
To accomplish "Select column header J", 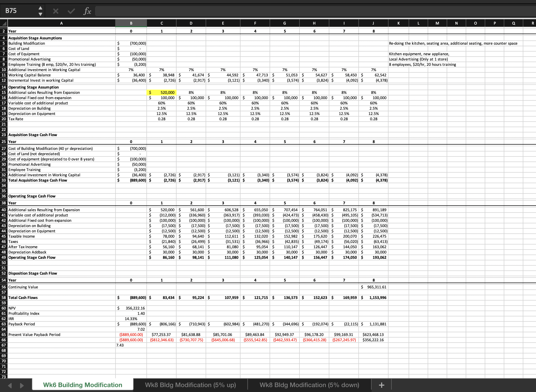I will click(373, 23).
